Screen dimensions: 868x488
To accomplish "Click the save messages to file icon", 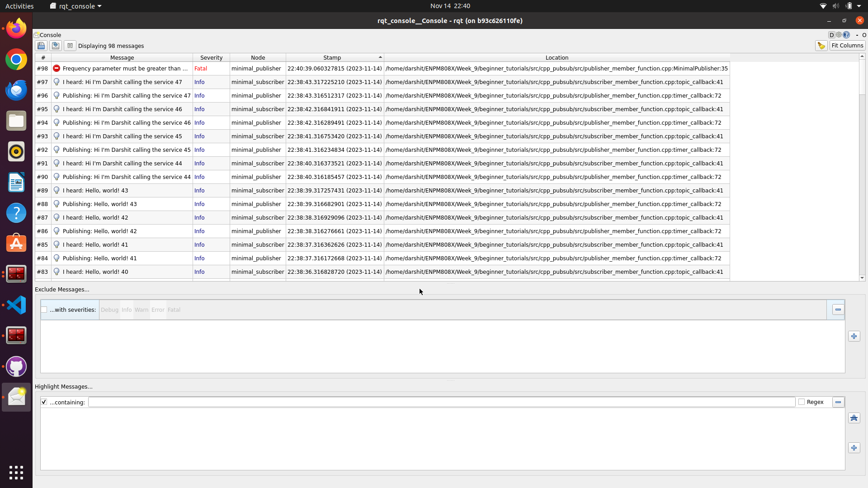I will point(56,46).
